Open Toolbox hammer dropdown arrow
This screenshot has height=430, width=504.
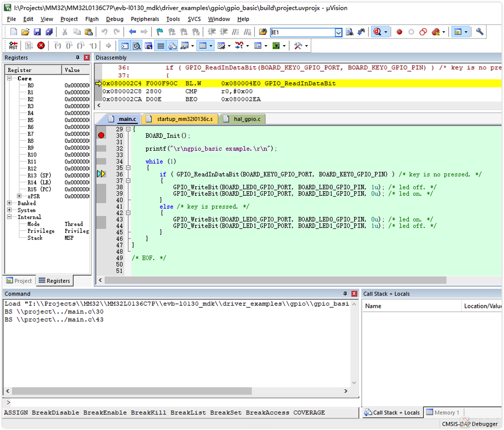tap(307, 46)
